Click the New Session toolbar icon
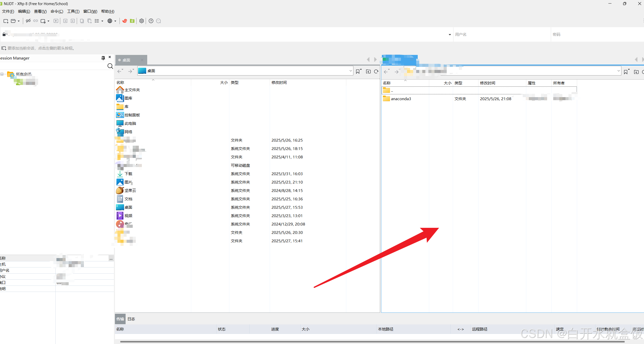This screenshot has width=644, height=344. coord(6,21)
